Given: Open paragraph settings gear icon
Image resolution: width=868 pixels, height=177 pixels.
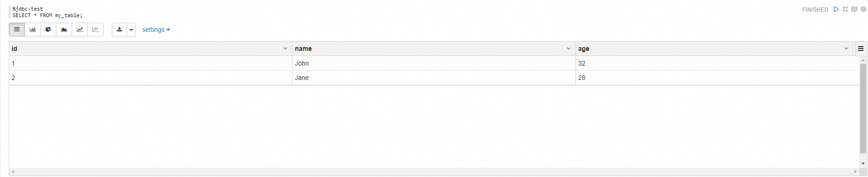Looking at the screenshot, I should point(863,9).
